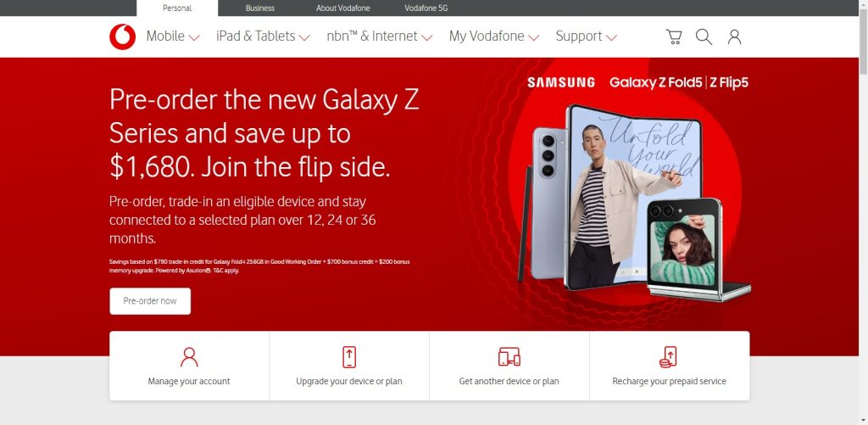This screenshot has width=868, height=425.
Task: Select the Upgrade your device phone icon
Action: (x=348, y=357)
